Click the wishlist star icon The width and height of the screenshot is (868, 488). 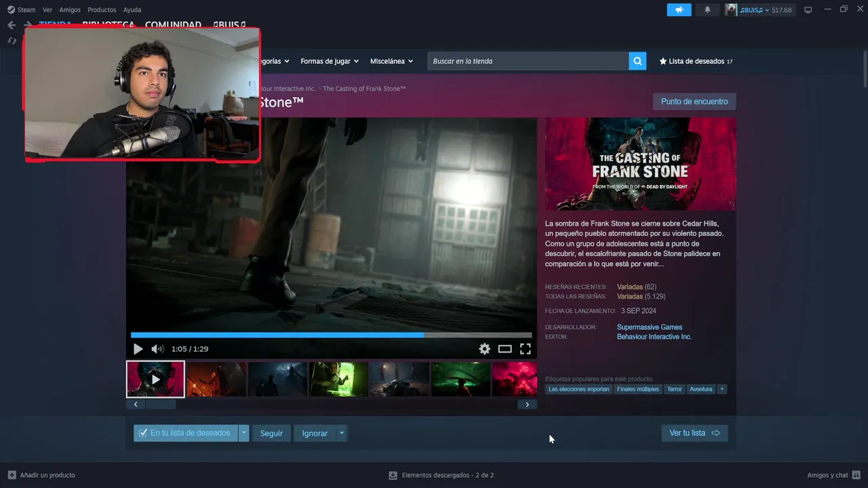click(x=663, y=61)
